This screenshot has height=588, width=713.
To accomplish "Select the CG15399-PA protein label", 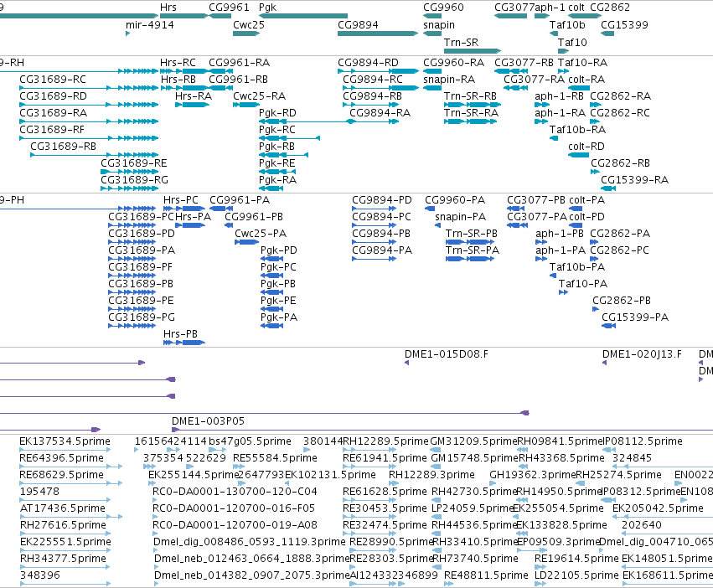I will coord(635,317).
